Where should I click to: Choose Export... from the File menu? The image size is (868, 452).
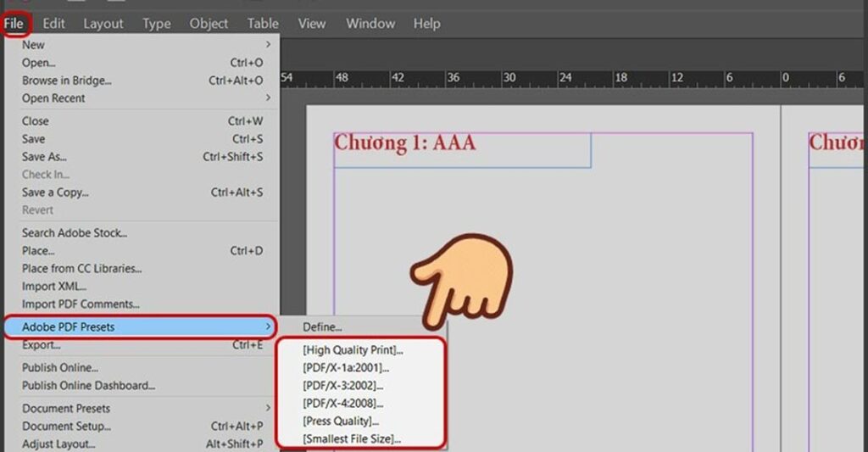point(142,345)
